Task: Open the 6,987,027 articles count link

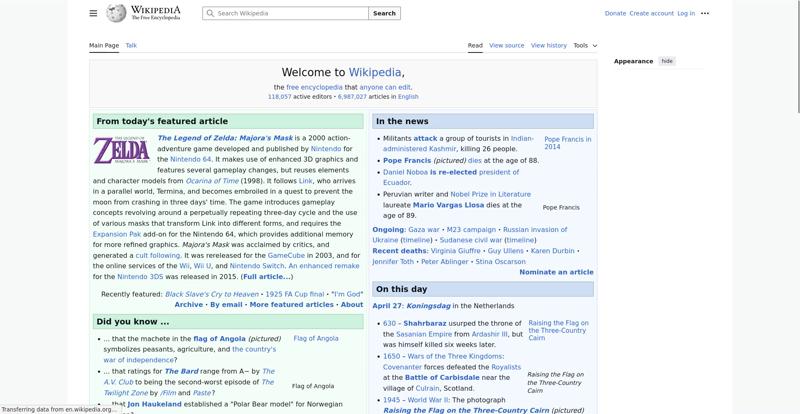Action: click(x=352, y=96)
